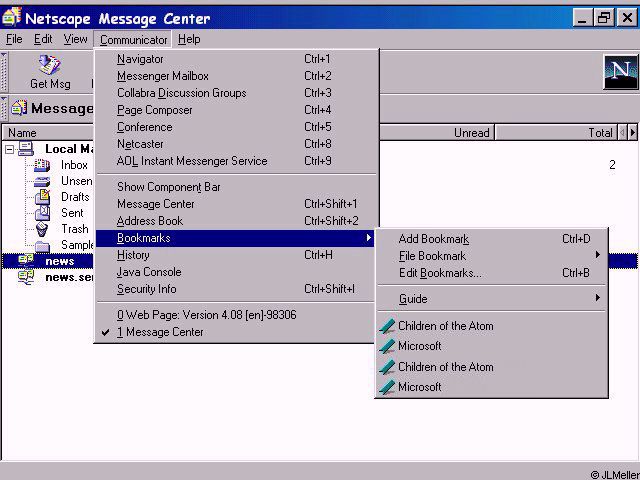Viewport: 640px width, 480px height.
Task: Click the first Children of the Atom bookmark icon
Action: [387, 326]
